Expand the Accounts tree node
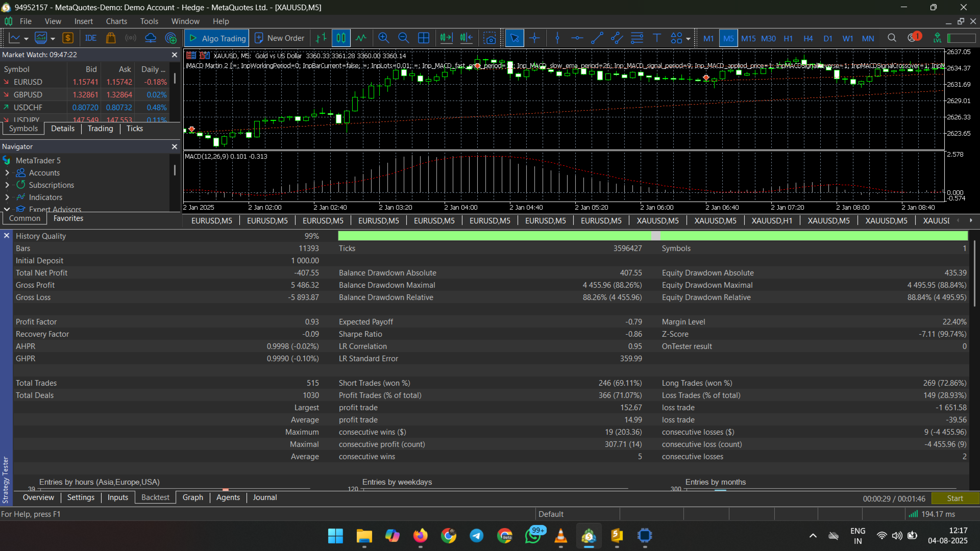The image size is (980, 551). tap(7, 173)
